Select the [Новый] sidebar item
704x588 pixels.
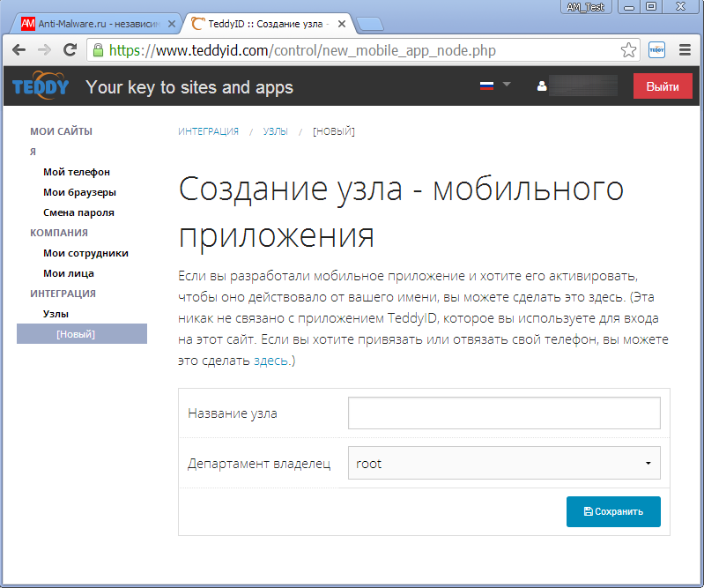coord(82,334)
